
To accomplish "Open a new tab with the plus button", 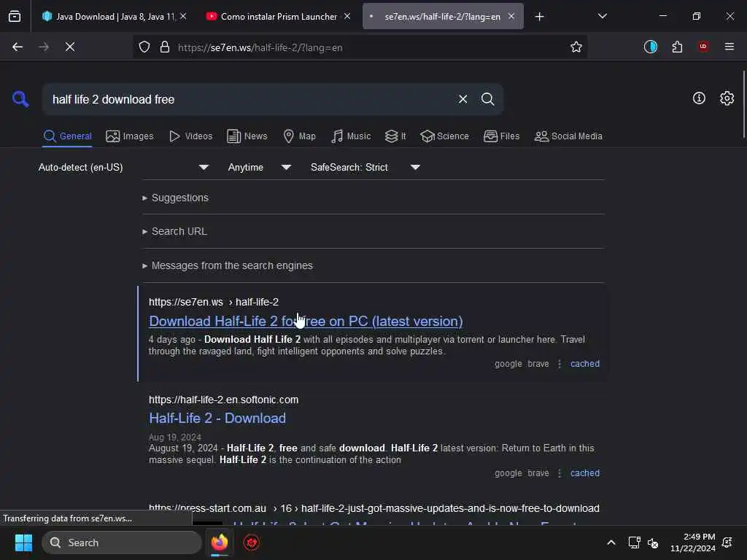I will [x=539, y=17].
